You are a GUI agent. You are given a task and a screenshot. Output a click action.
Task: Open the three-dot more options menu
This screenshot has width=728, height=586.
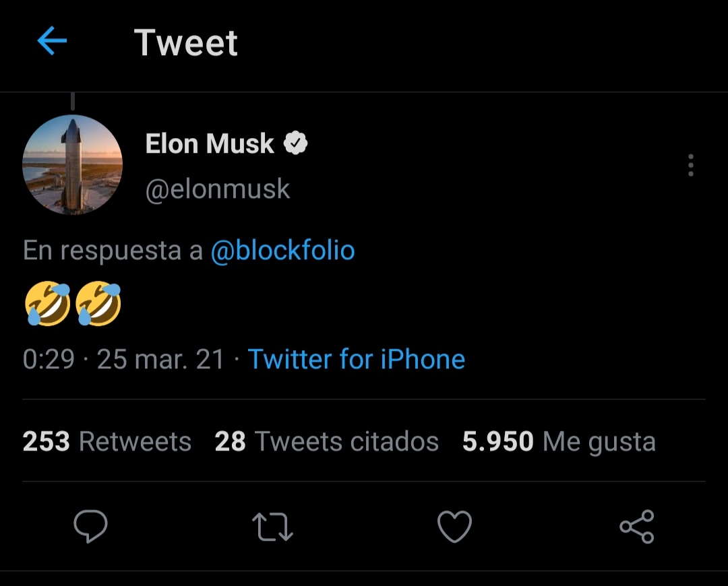[x=690, y=165]
